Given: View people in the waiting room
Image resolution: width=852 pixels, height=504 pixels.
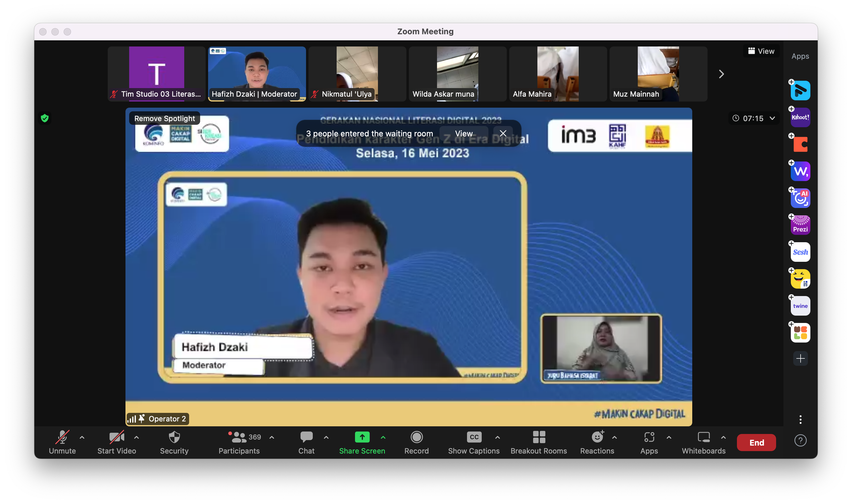Looking at the screenshot, I should point(464,133).
